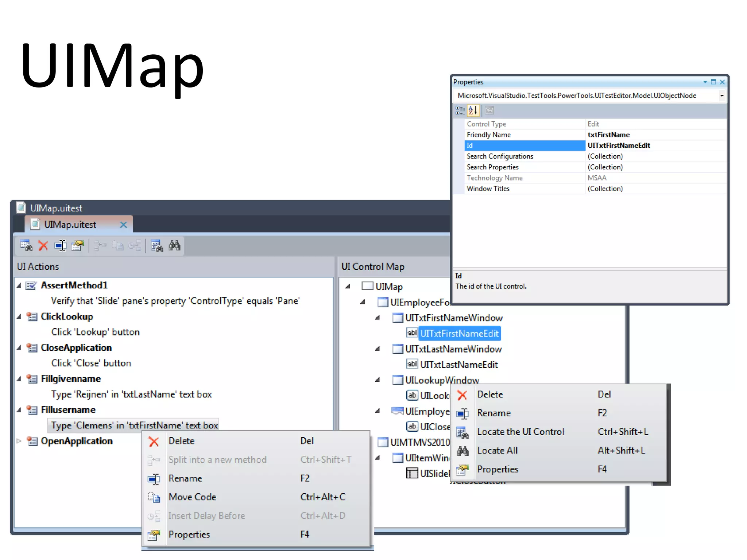The height and width of the screenshot is (560, 747).
Task: Click the Move Code toolbar icon
Action: (x=117, y=246)
